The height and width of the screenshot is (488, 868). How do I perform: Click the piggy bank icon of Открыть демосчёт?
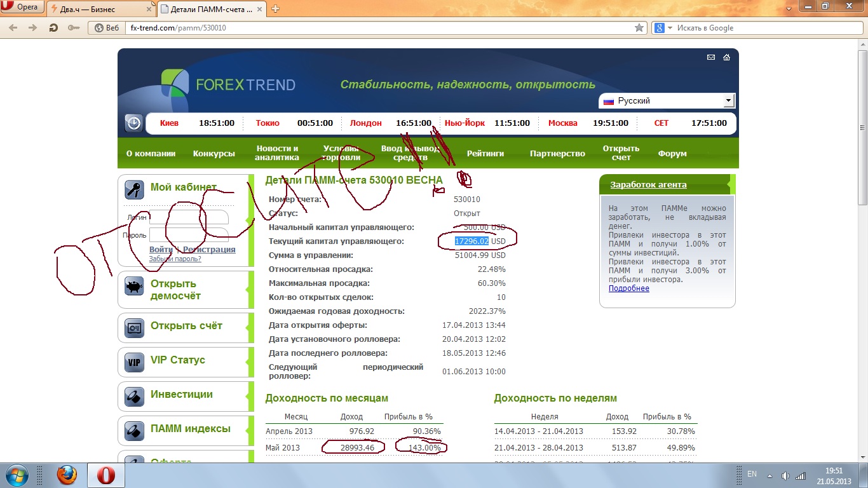134,287
